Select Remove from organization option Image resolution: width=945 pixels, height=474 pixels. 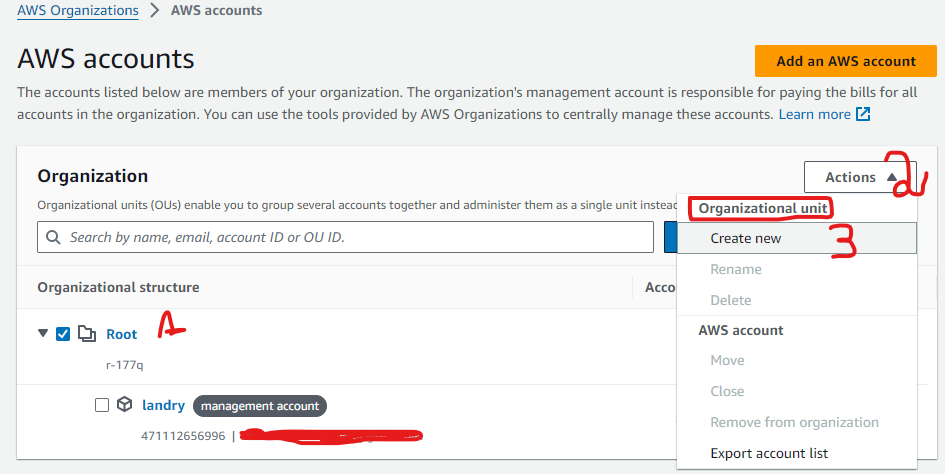click(794, 422)
